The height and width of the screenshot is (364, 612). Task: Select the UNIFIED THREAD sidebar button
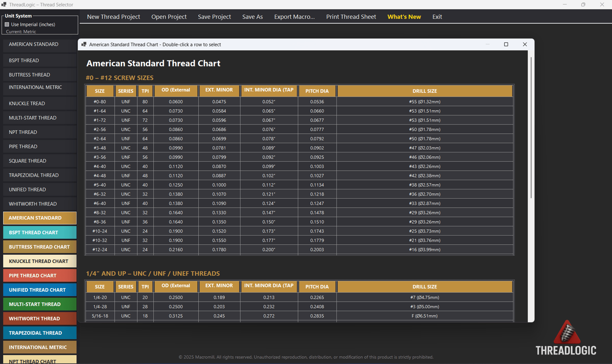(40, 189)
